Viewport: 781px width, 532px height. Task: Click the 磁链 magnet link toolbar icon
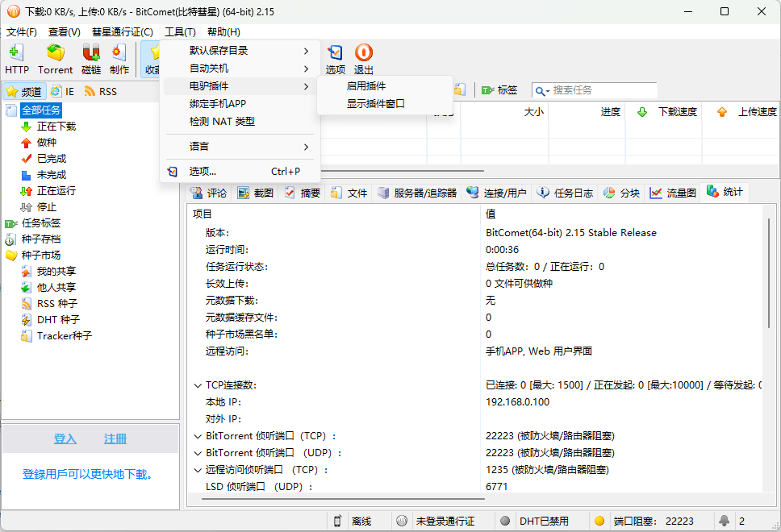91,59
